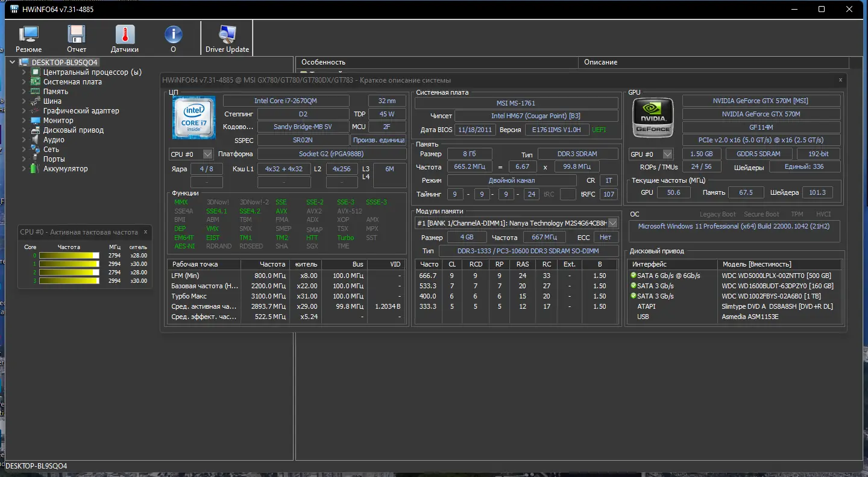The height and width of the screenshot is (477, 868).
Task: Click the MSI MS-1761 motherboard field
Action: pyautogui.click(x=517, y=103)
